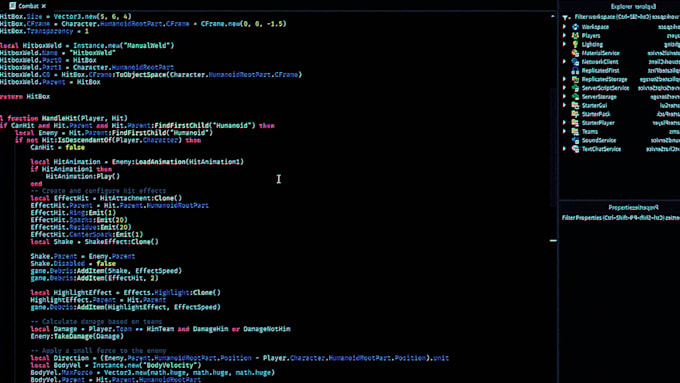Click the ReplicatedFirst icon
This screenshot has height=383, width=680.
(x=575, y=70)
